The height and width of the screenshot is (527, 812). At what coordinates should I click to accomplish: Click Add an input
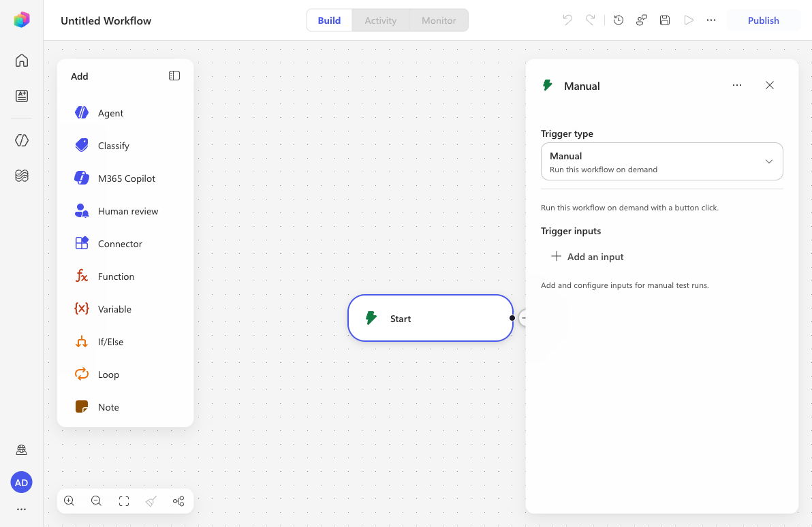(x=587, y=256)
